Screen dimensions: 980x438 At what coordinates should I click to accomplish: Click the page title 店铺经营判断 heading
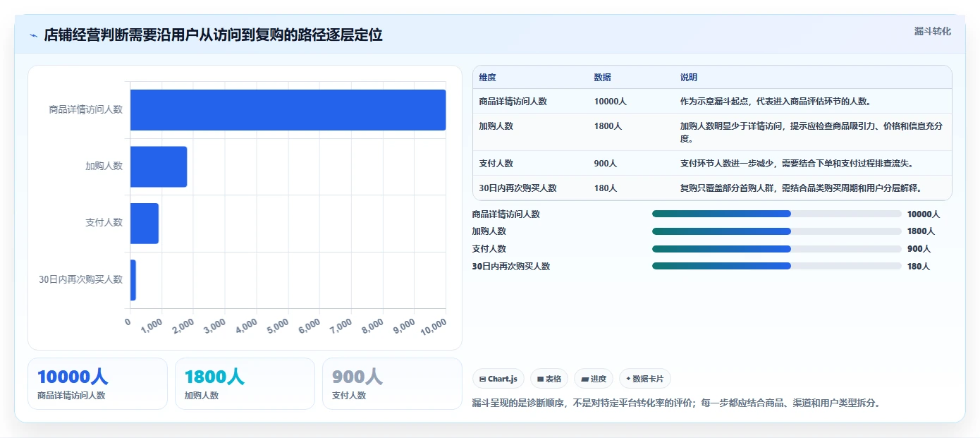(x=213, y=35)
